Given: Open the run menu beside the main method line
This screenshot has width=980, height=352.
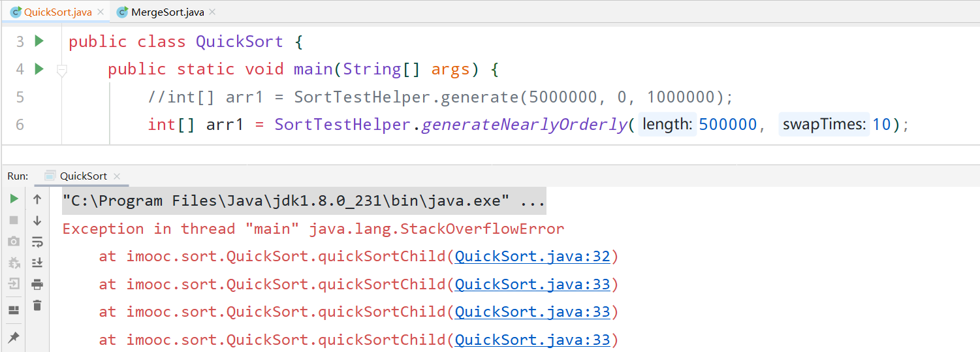Looking at the screenshot, I should (x=39, y=69).
